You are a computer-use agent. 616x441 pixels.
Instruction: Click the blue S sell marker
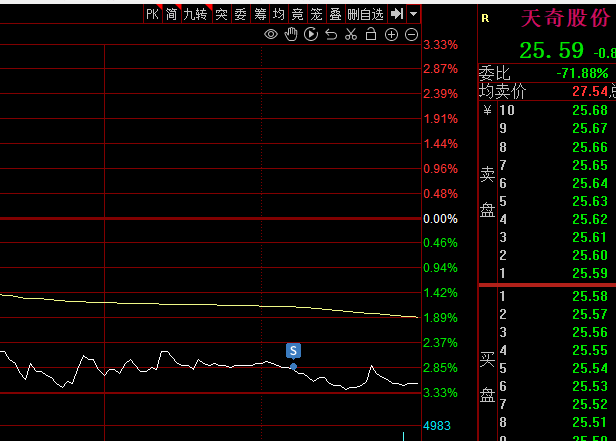(293, 351)
